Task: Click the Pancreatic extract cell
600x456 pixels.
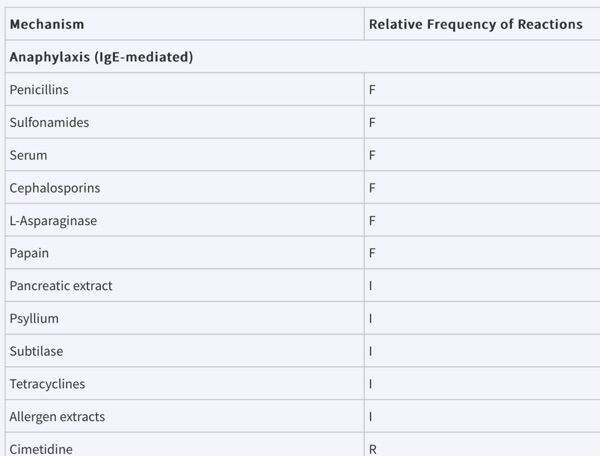Action: coord(61,286)
